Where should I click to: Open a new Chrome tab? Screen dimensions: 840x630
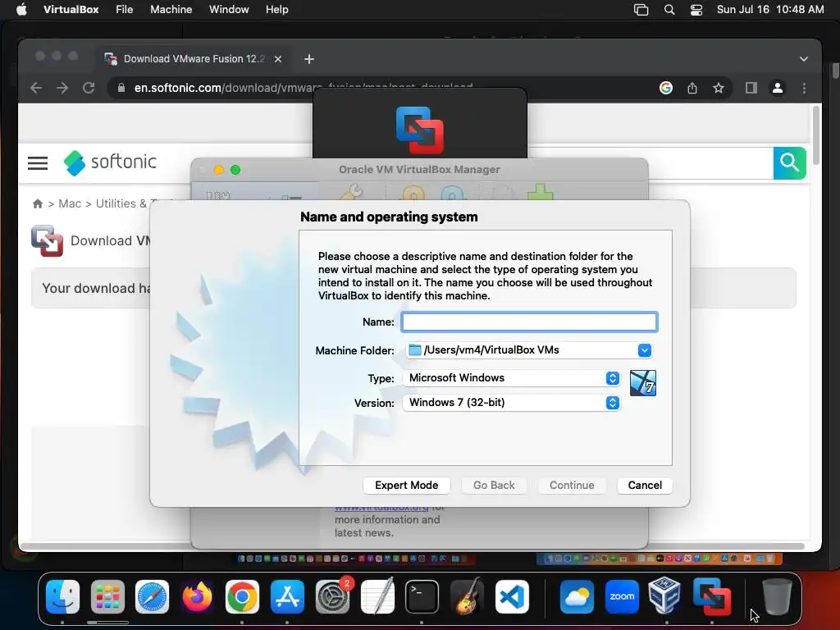click(309, 59)
